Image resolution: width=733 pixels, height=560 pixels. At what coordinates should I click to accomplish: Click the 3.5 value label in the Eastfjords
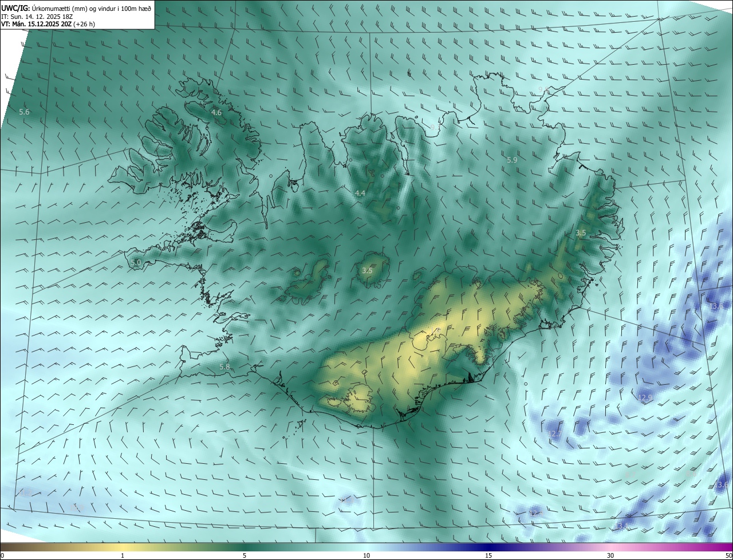[581, 233]
